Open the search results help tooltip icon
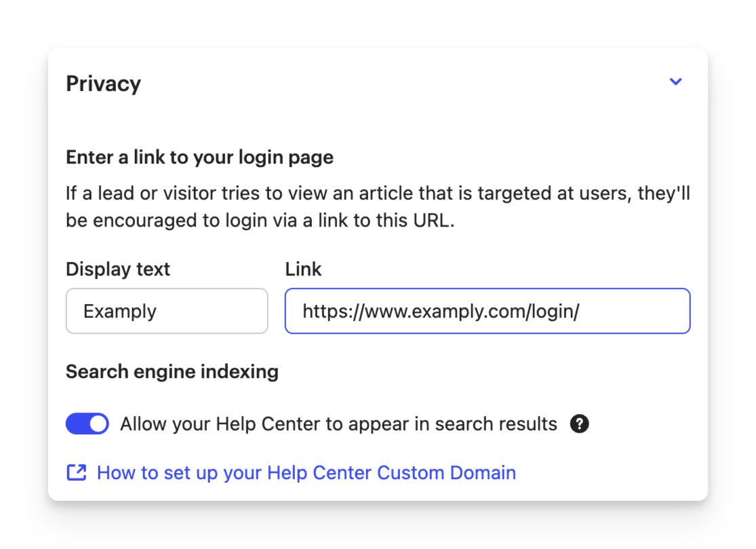This screenshot has width=756, height=549. coord(579,424)
